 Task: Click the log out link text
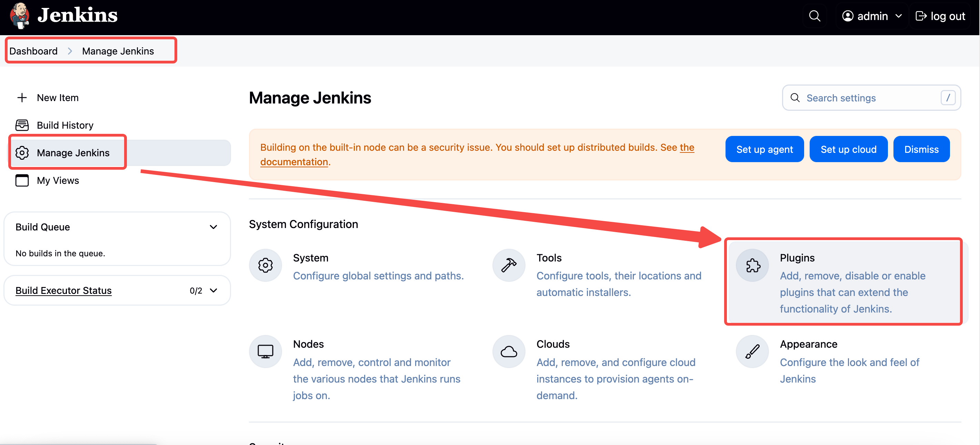click(x=948, y=16)
